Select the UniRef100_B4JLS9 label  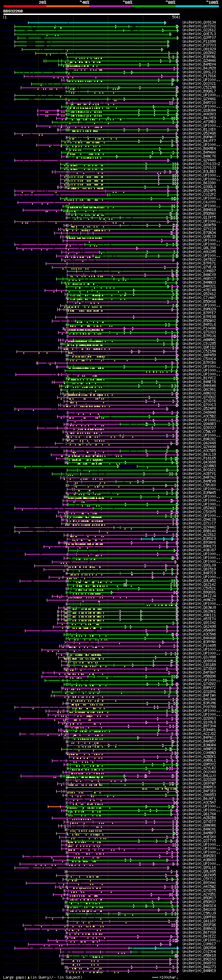(199, 454)
